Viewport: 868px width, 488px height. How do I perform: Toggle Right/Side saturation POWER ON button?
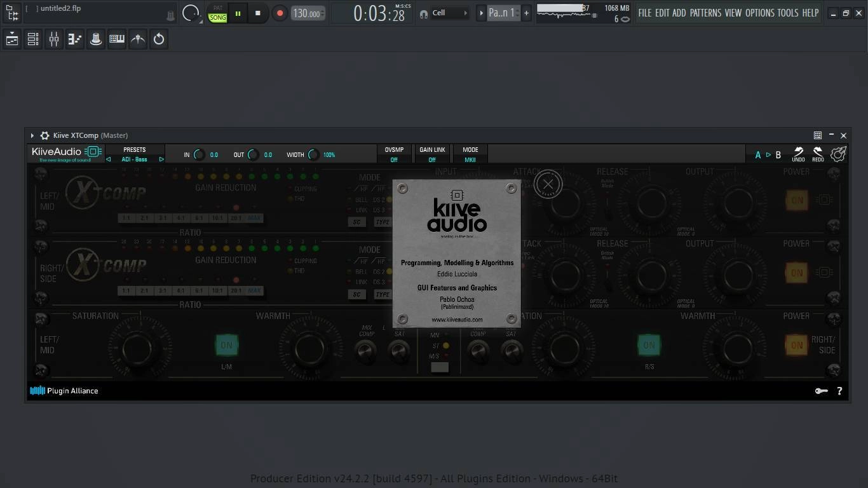coord(797,345)
